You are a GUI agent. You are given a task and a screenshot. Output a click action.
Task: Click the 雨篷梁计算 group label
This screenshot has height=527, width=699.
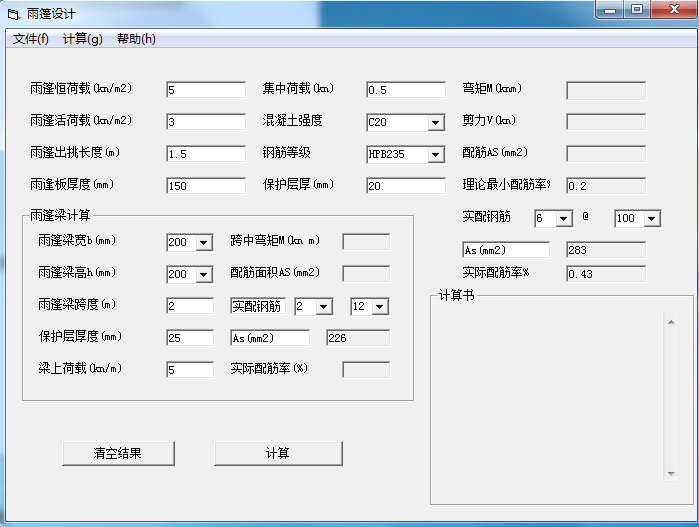[60, 215]
